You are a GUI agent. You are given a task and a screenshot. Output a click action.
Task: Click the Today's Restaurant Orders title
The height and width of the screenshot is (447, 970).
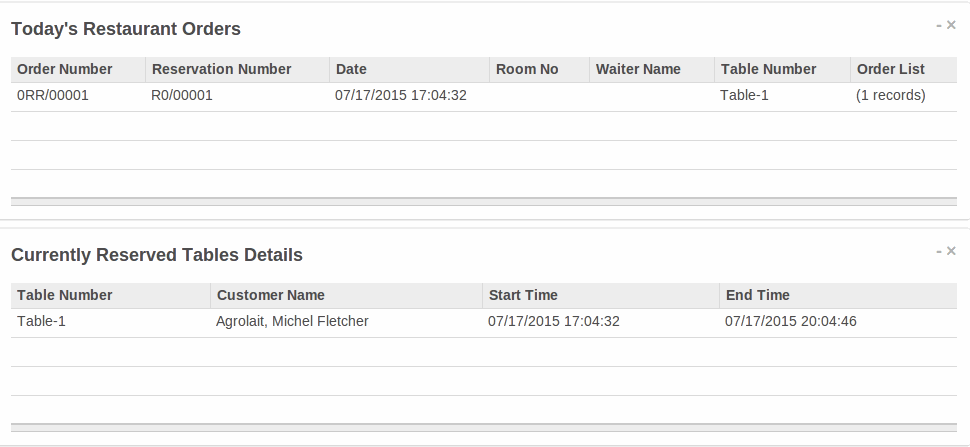126,30
